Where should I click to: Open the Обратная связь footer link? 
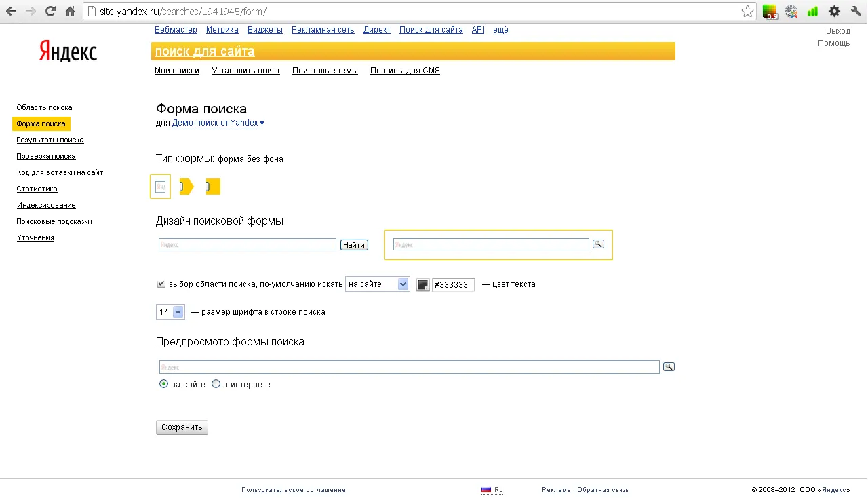(603, 490)
